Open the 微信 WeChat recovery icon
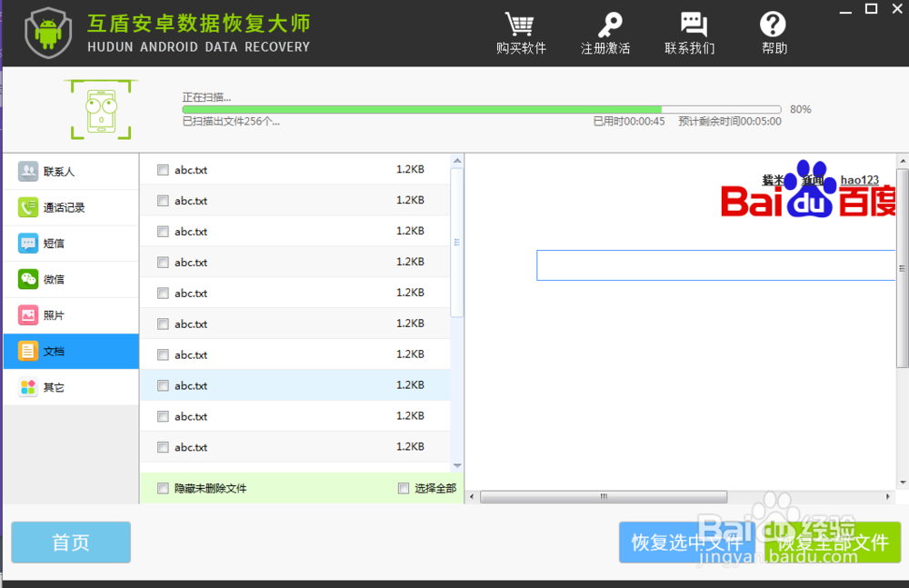 [x=27, y=279]
